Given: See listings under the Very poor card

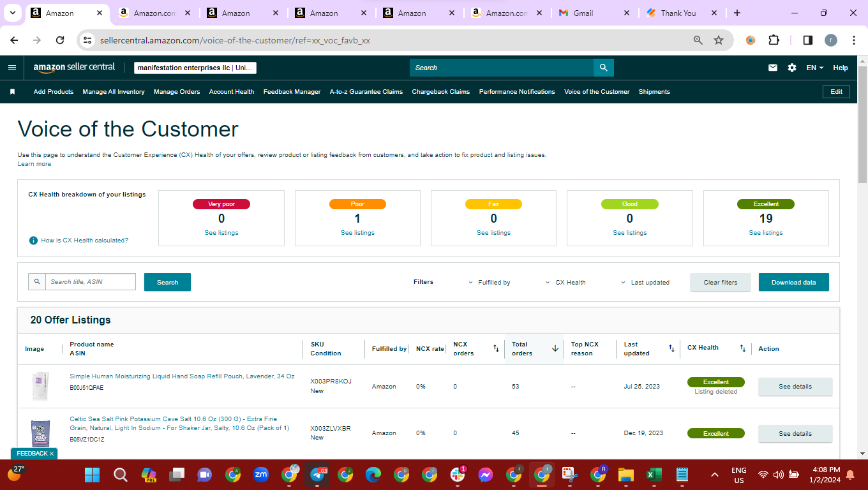Looking at the screenshot, I should coord(221,233).
